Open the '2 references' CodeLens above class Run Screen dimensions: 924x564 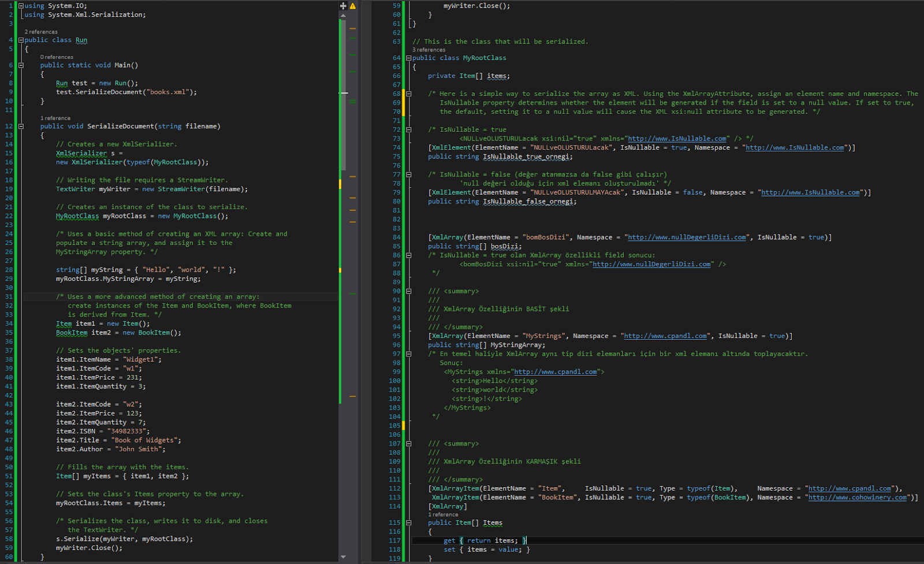click(42, 32)
